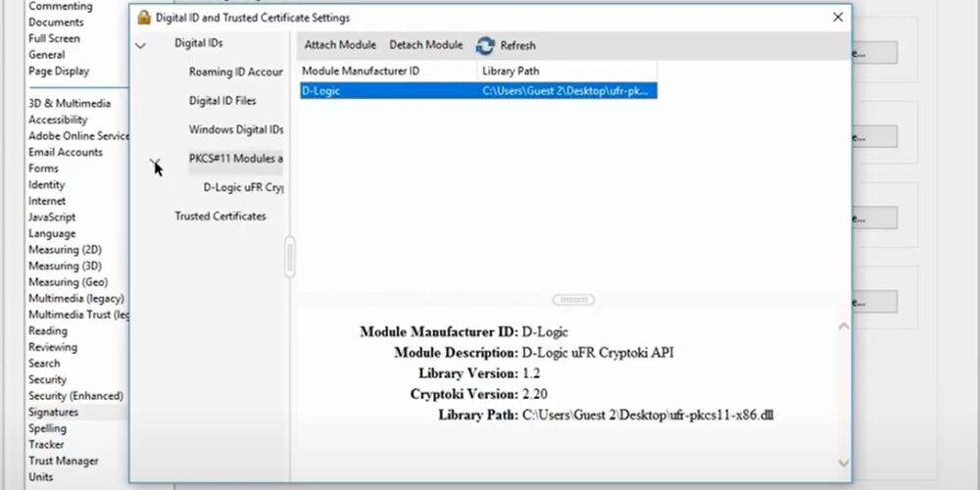Click the Library Version value 1.2
The image size is (980, 490).
(530, 373)
